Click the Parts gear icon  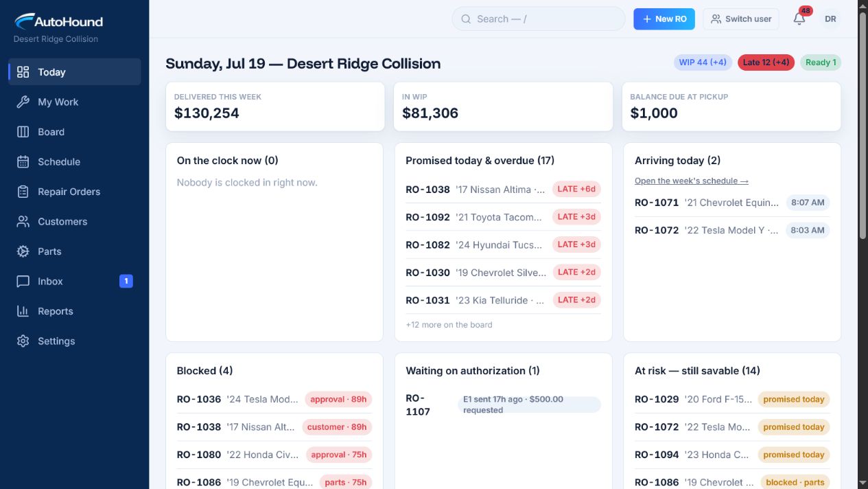pos(23,251)
